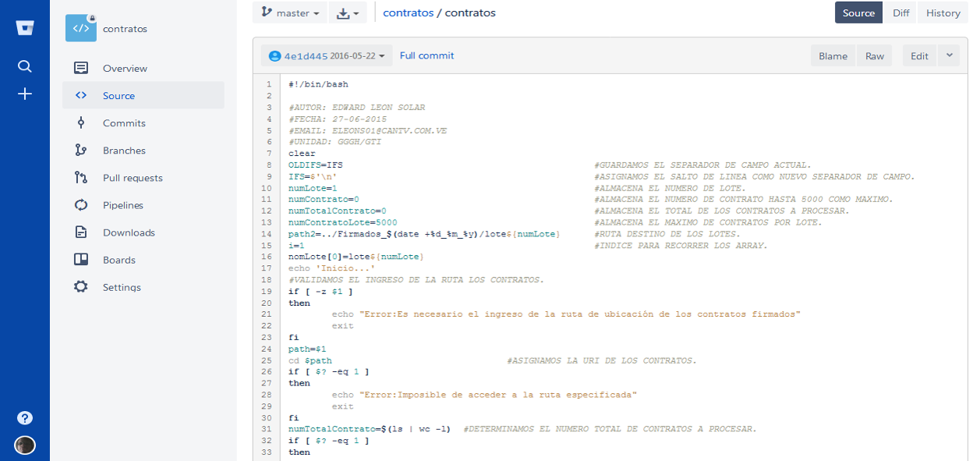
Task: Open the Pipelines section
Action: (123, 205)
